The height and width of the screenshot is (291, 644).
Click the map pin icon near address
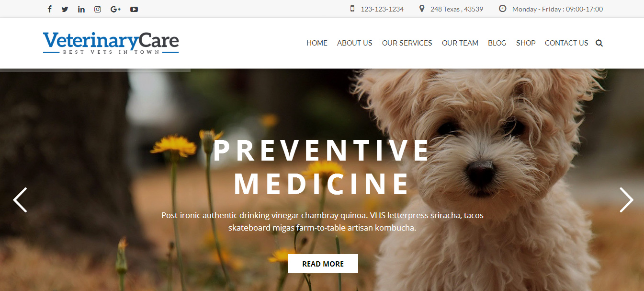422,9
